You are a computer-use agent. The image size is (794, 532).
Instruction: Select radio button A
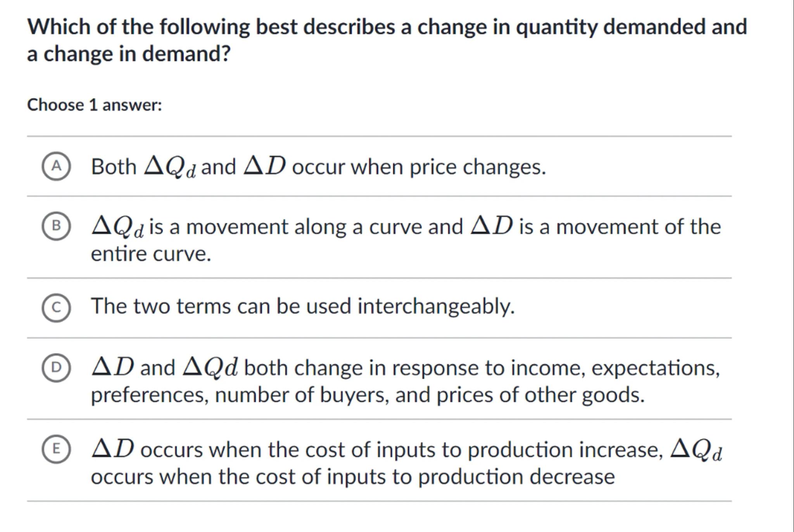(56, 166)
